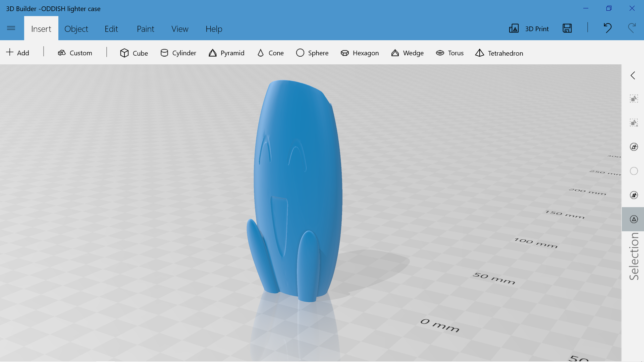644x362 pixels.
Task: Add a Pyramid to the scene
Action: tap(226, 53)
